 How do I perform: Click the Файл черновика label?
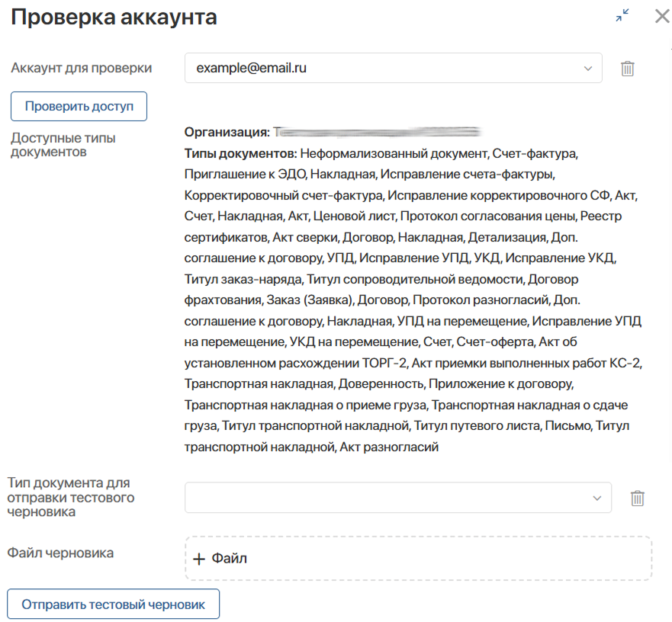pyautogui.click(x=60, y=553)
